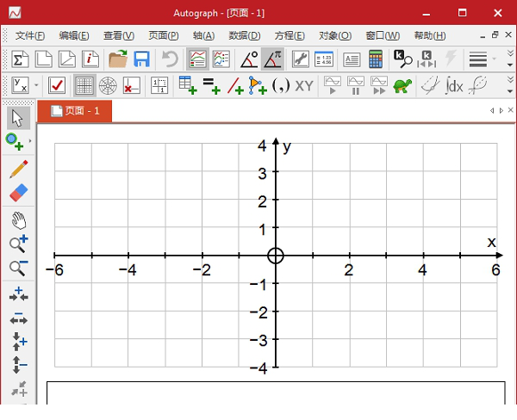Select the pencil scribble tool
Viewport: 517px width, 420px height.
[18, 169]
